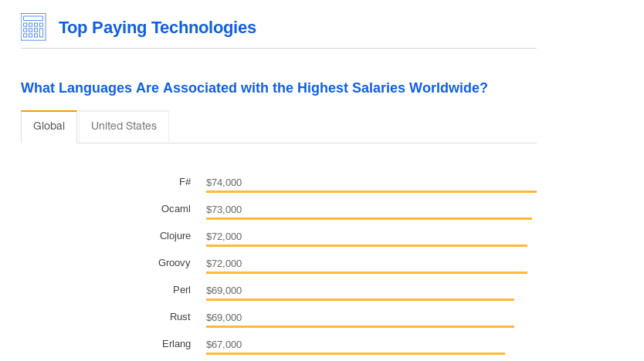Click the Rust language label

pos(180,317)
